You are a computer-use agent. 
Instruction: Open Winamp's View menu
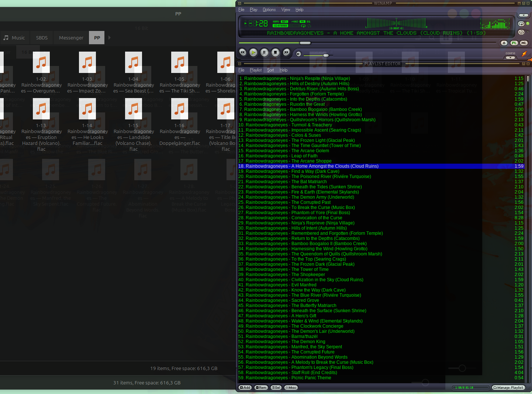click(x=286, y=10)
